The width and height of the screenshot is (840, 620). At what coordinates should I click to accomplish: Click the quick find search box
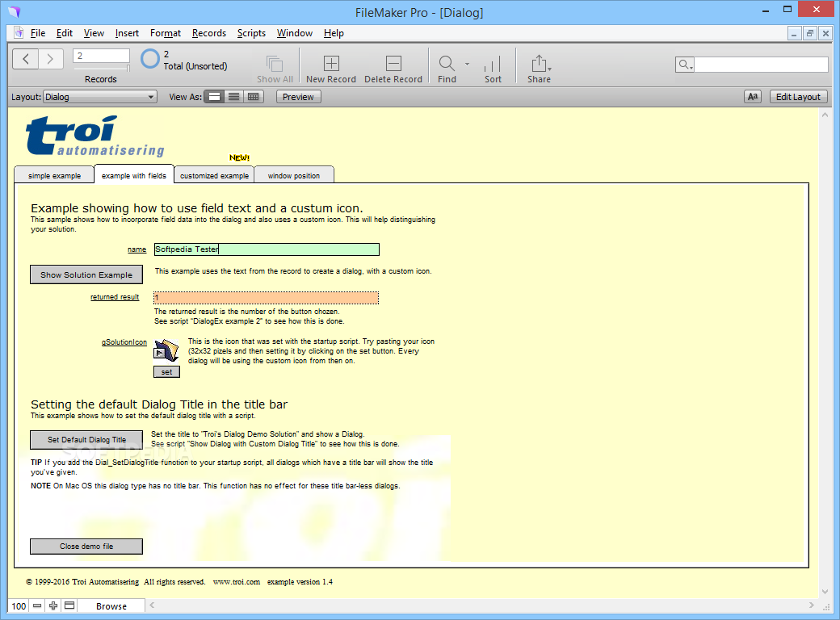[x=761, y=65]
